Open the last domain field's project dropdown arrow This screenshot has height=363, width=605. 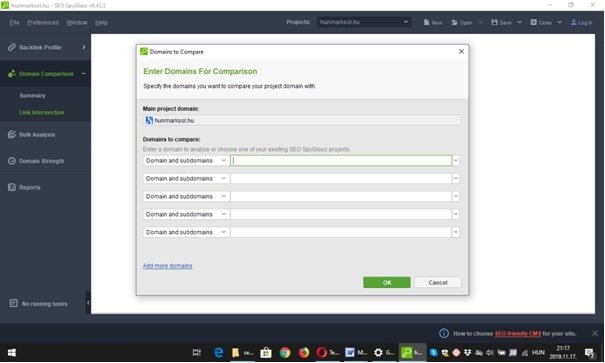pos(456,232)
